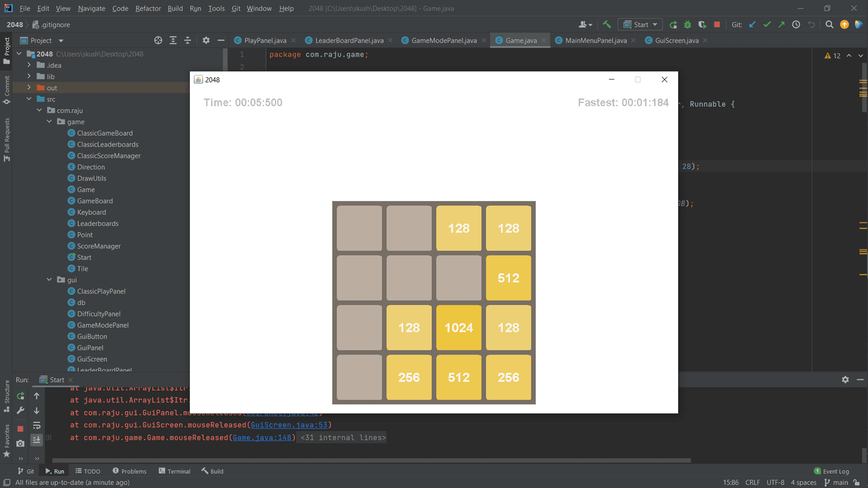Image resolution: width=868 pixels, height=488 pixels.
Task: Click Git Update Project arrow
Action: pos(752,25)
